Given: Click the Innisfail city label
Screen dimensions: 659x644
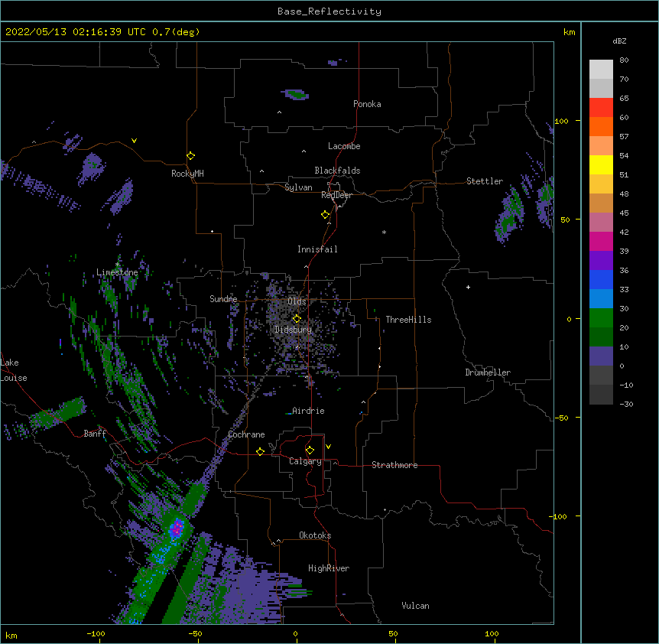Looking at the screenshot, I should pos(317,249).
